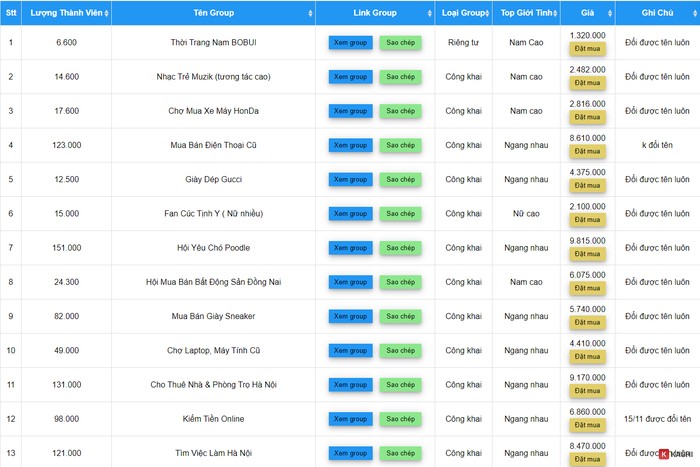
Task: Click Sao chép for Tìm Việc Làm Hà Nội
Action: [400, 453]
